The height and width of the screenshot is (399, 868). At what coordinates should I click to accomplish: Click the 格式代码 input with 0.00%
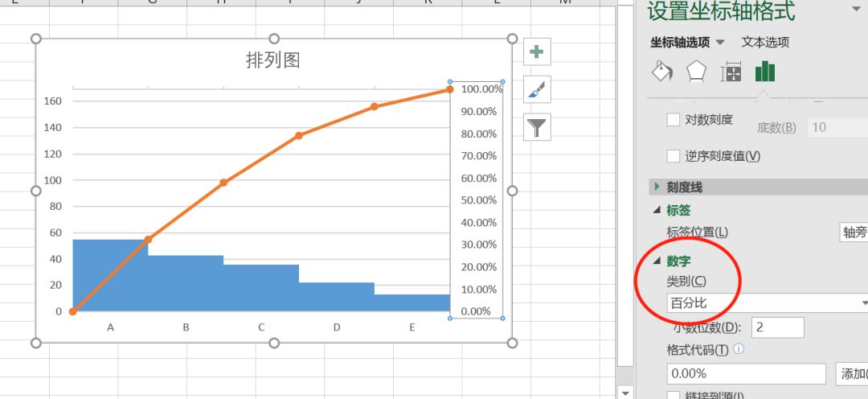tap(746, 373)
